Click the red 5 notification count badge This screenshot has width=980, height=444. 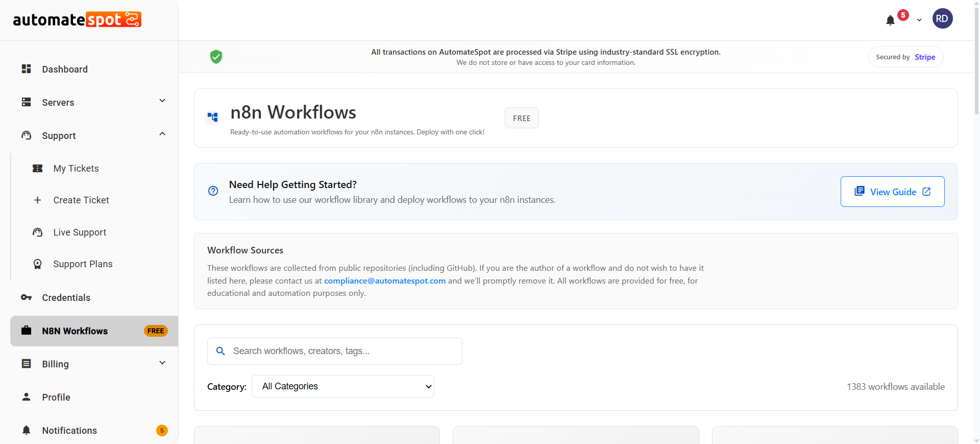pyautogui.click(x=903, y=15)
